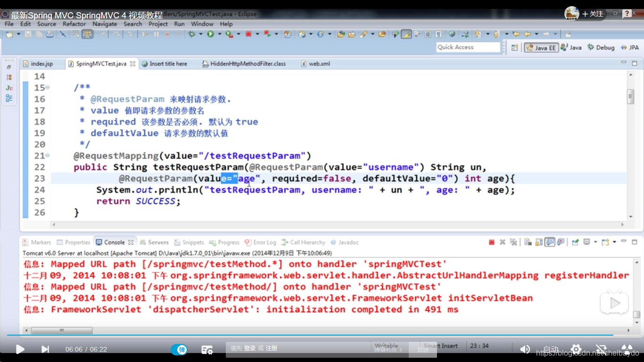Screen dimensions: 644x362
Task: Click the 登录 login link
Action: [x=250, y=348]
